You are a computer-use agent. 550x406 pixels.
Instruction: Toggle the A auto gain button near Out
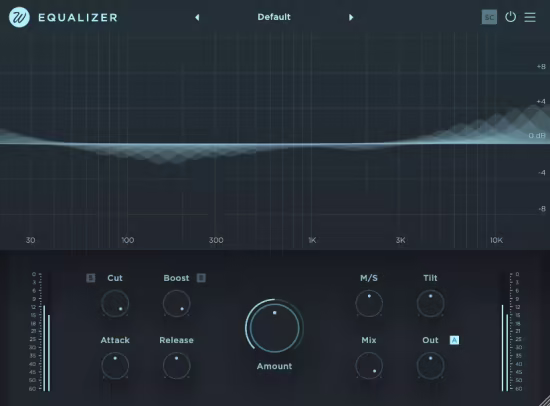(x=454, y=340)
